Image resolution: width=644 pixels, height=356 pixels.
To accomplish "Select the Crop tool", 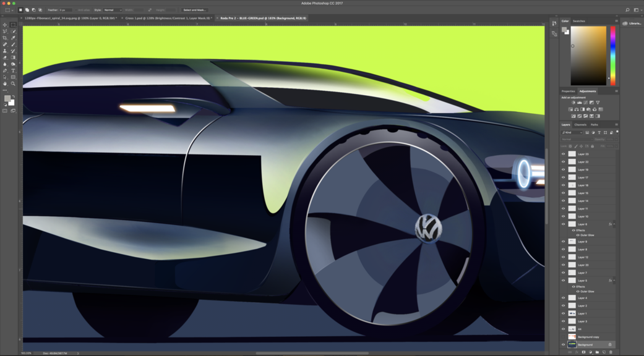I will tap(5, 38).
